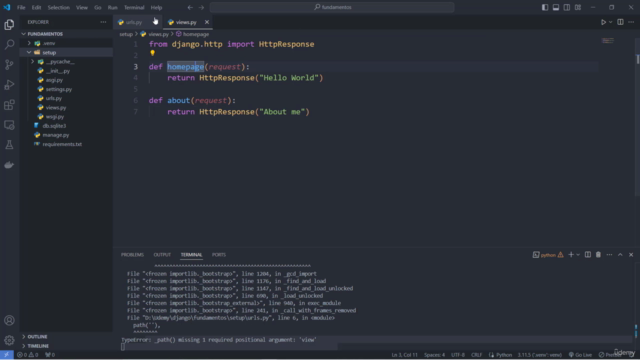
Task: Run the Python file play button
Action: click(x=603, y=22)
